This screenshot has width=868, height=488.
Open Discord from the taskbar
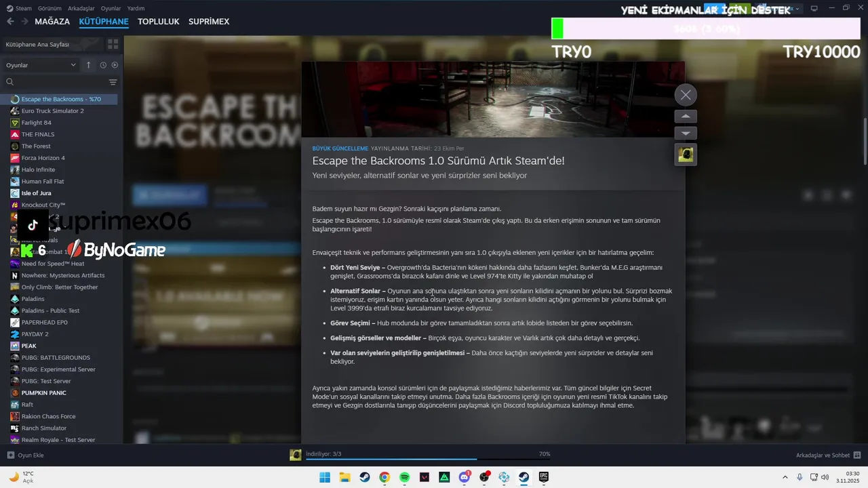(465, 477)
